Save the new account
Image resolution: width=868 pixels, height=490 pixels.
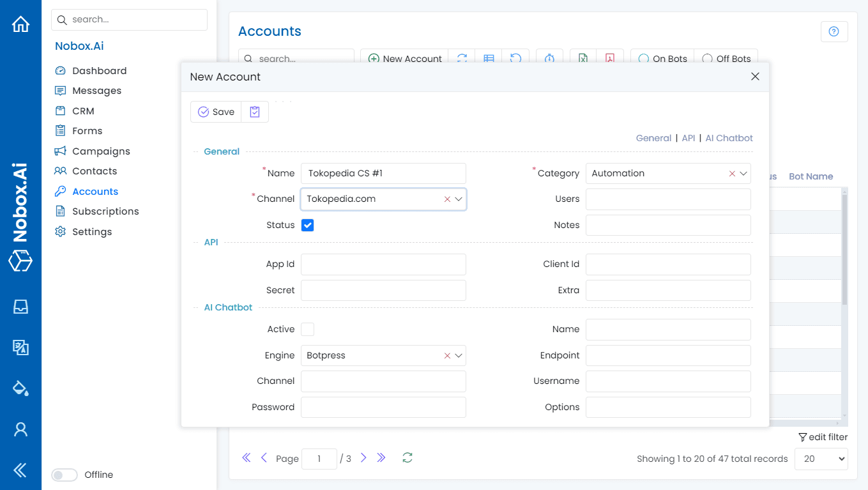coord(215,111)
